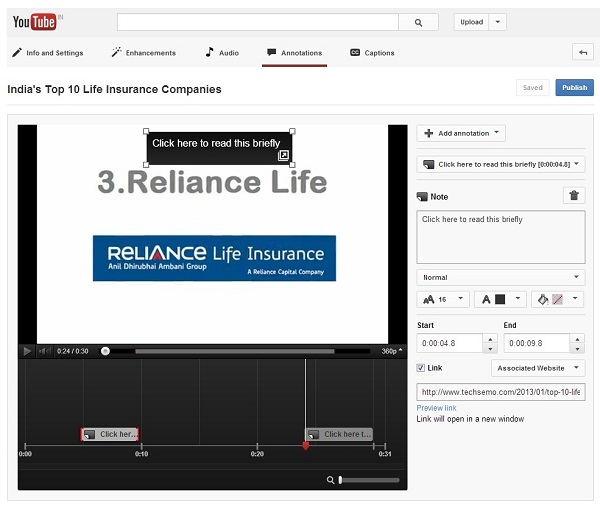Open the font color dropdown
The image size is (600, 508).
[501, 299]
